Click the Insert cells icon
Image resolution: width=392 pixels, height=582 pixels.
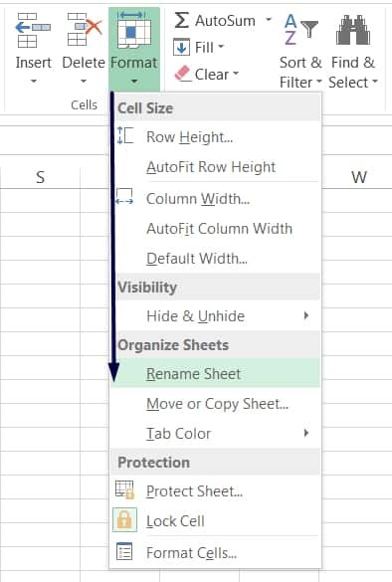pyautogui.click(x=33, y=31)
